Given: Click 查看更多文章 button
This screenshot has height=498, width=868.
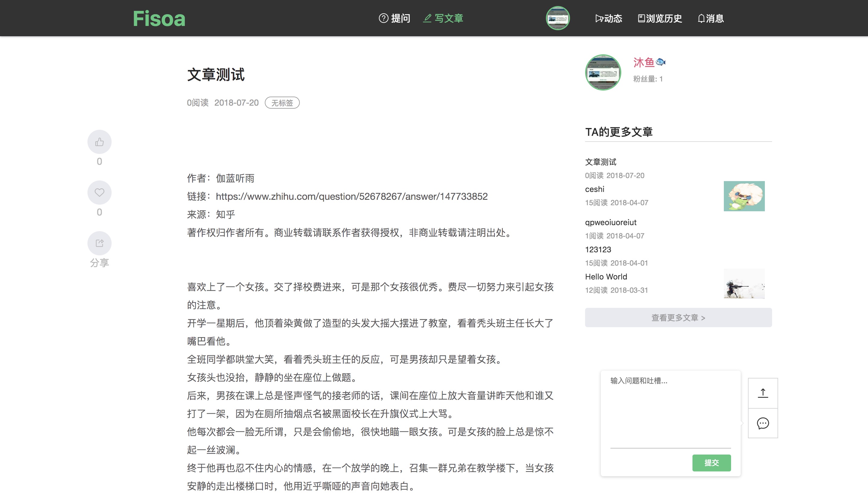Looking at the screenshot, I should (678, 318).
